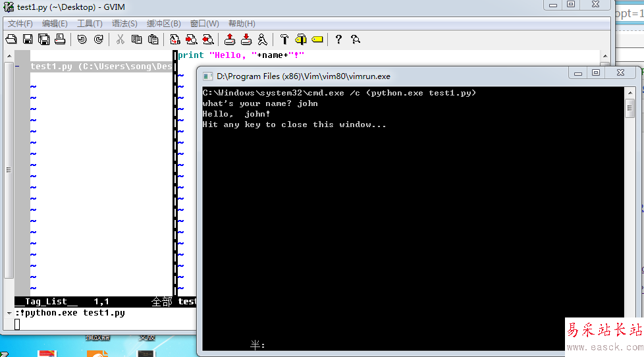This screenshot has height=357, width=644.
Task: Click the :!python.exe test1.py command line
Action: tap(70, 313)
